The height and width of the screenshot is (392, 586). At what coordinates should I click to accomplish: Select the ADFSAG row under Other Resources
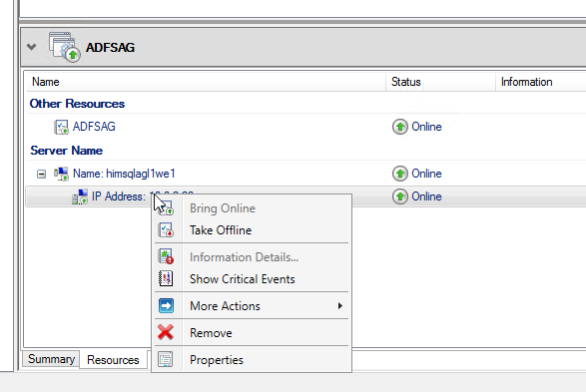tap(305, 127)
